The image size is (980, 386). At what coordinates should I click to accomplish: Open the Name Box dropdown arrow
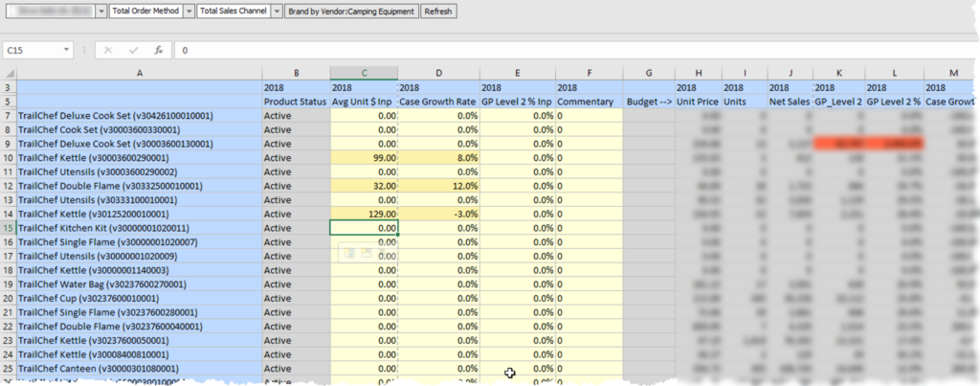(66, 50)
